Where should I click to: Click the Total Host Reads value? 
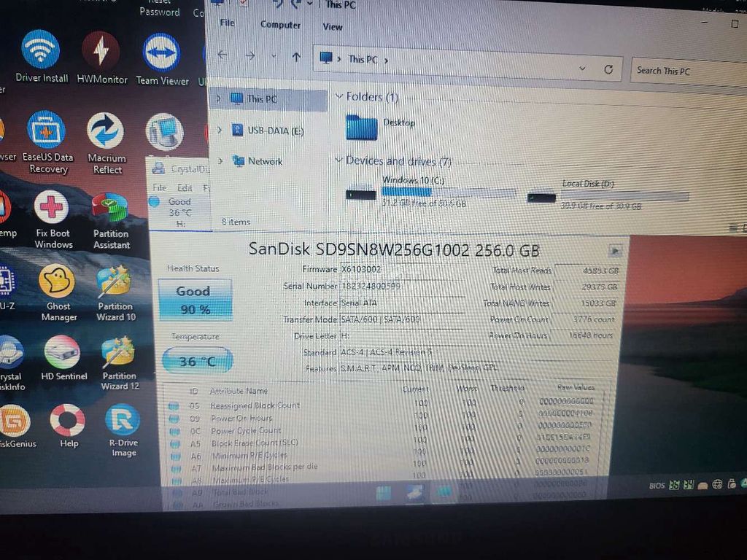(587, 271)
